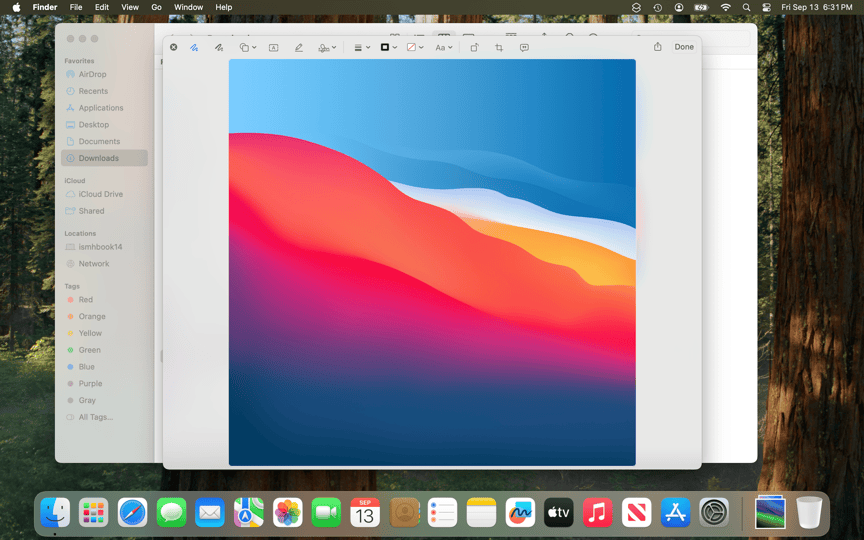Screen dimensions: 864x540
Task: Open Music from the Dock
Action: tap(598, 512)
